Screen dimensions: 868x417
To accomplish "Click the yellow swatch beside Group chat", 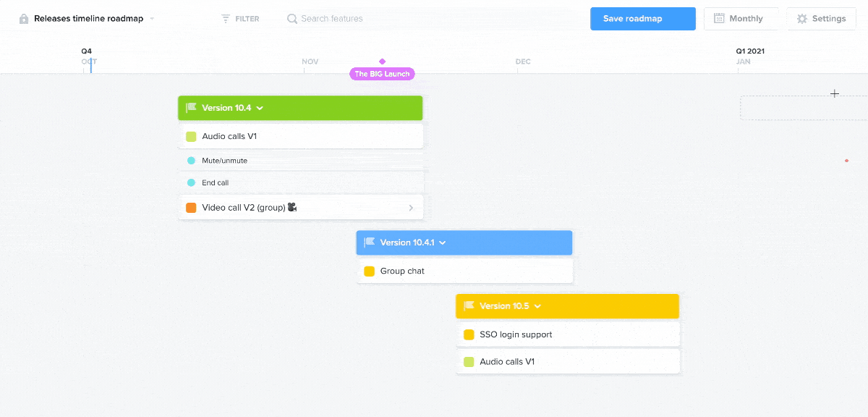I will point(369,271).
